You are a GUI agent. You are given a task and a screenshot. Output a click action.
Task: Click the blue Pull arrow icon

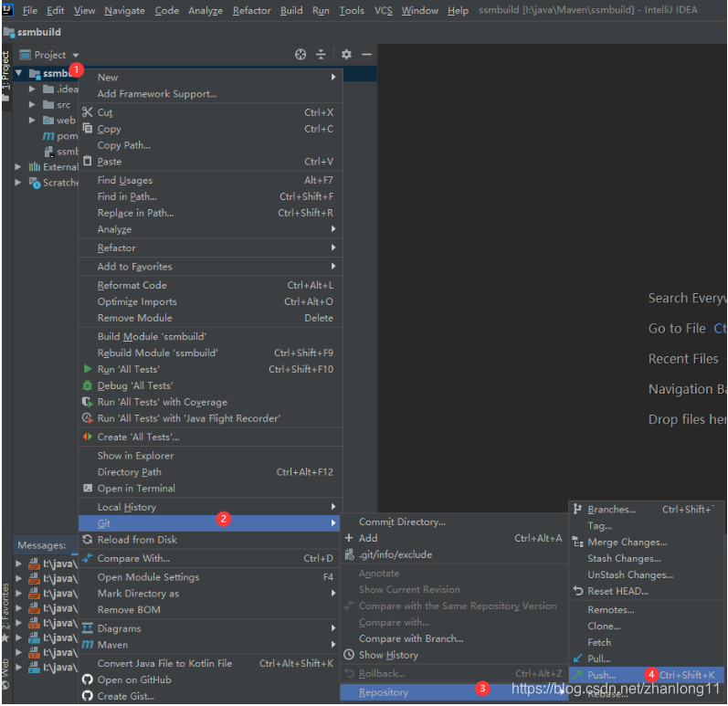(x=577, y=659)
